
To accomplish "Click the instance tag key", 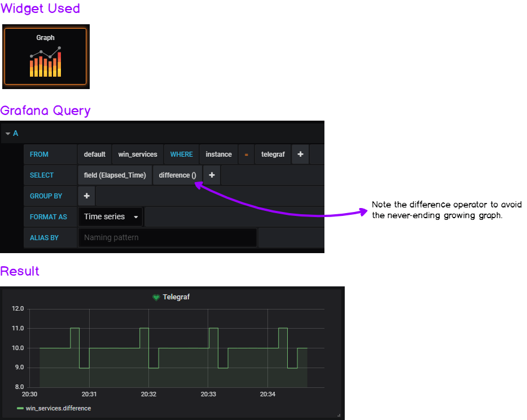I will (218, 154).
